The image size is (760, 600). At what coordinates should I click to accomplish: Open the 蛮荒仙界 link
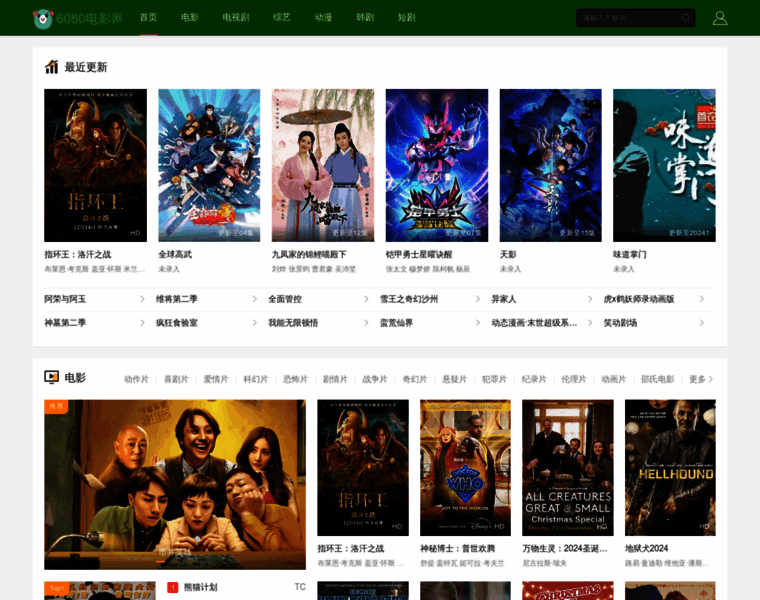(x=396, y=323)
